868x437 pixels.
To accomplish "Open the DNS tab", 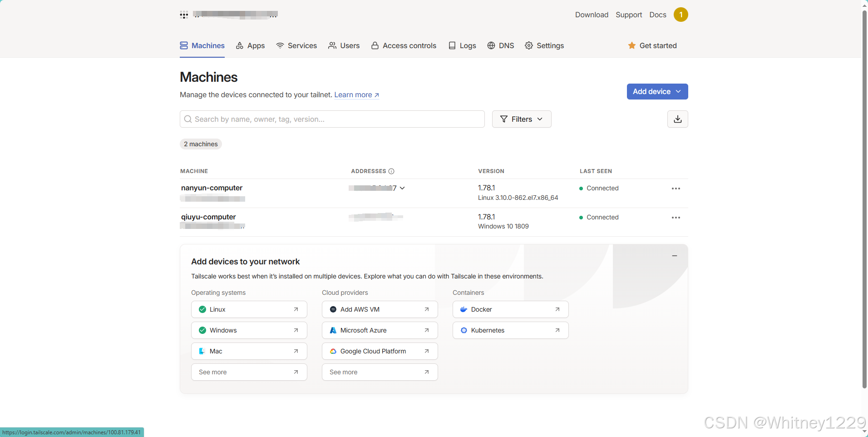I will (500, 45).
